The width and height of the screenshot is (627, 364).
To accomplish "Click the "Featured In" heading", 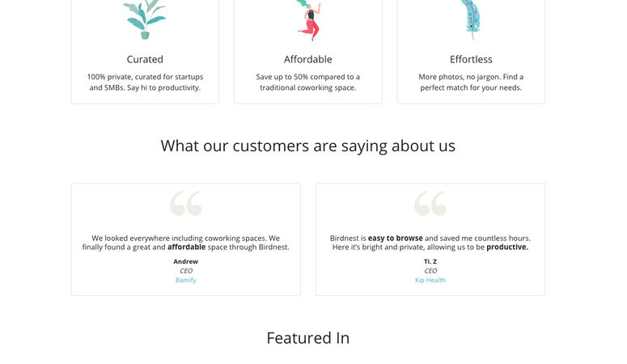I will pyautogui.click(x=308, y=338).
